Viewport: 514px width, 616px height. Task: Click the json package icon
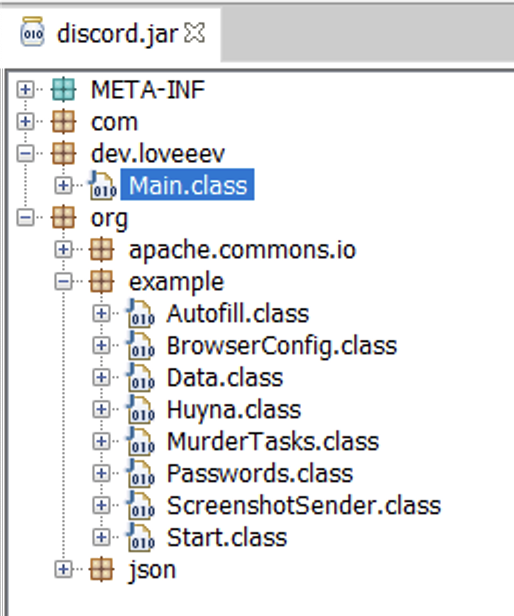(102, 569)
